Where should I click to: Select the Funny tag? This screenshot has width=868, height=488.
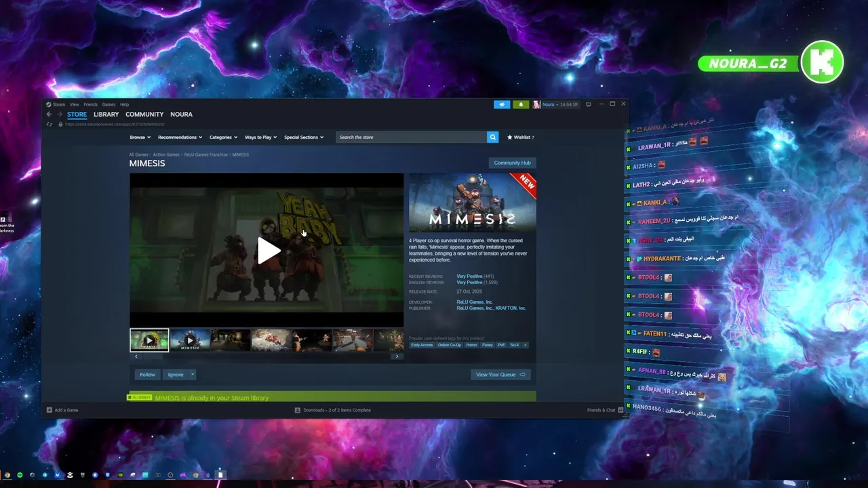[488, 345]
